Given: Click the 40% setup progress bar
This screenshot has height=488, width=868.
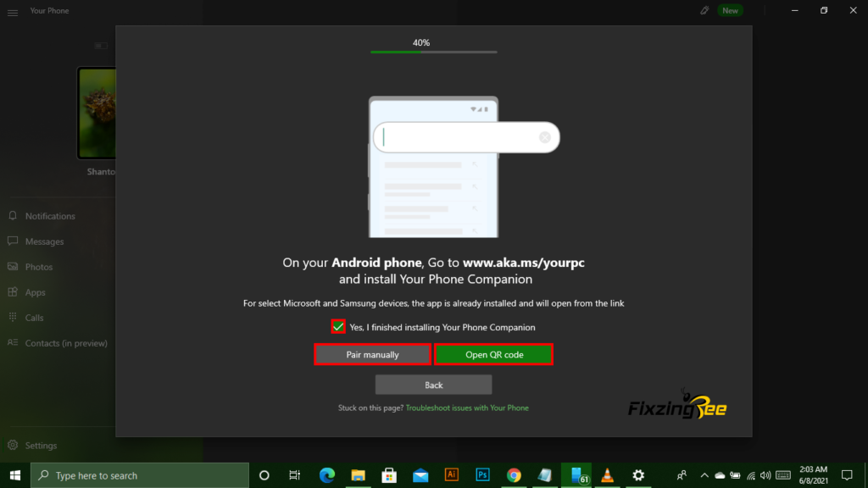Looking at the screenshot, I should tap(433, 52).
